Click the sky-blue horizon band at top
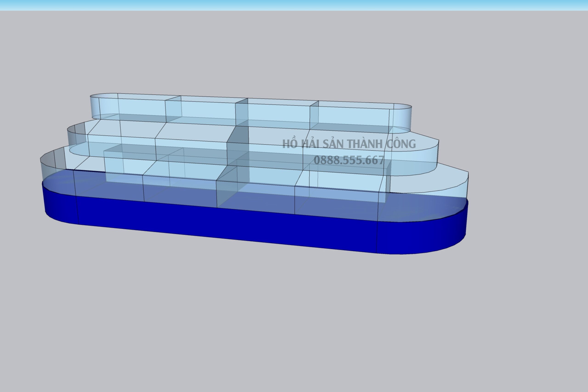 click(294, 5)
